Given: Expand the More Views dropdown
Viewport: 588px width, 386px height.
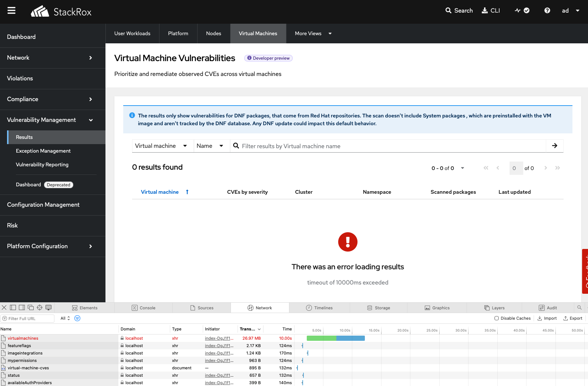Looking at the screenshot, I should [313, 33].
